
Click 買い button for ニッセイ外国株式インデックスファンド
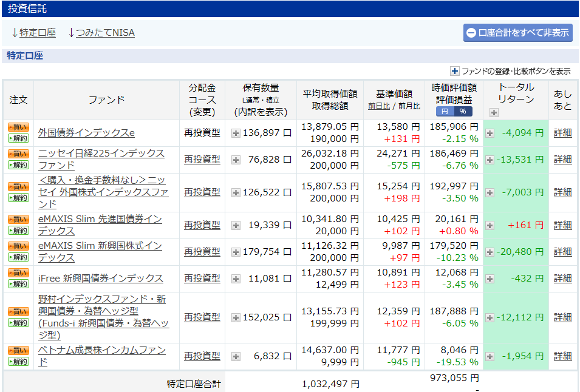(x=18, y=186)
